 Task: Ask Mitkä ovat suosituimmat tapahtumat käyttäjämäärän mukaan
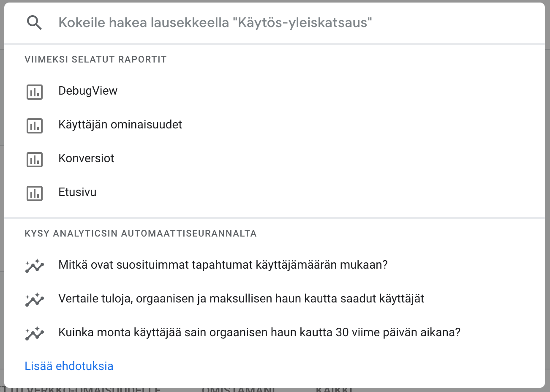[x=275, y=265]
